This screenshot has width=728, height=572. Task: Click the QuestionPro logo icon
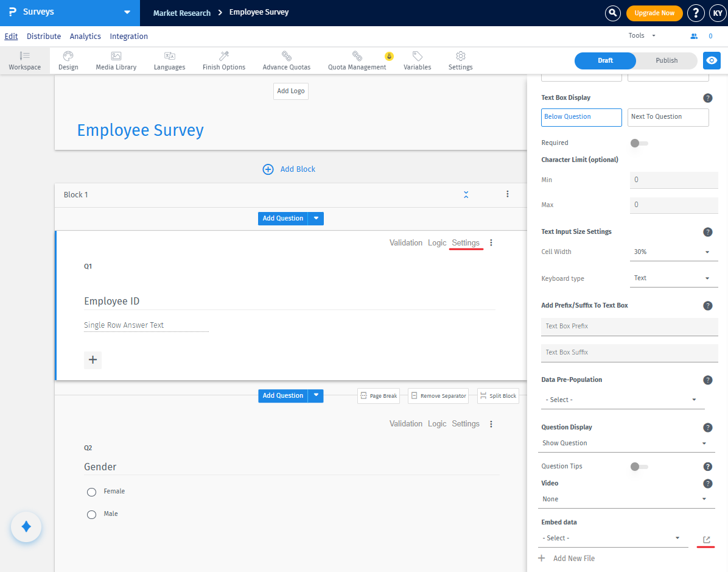tap(13, 12)
